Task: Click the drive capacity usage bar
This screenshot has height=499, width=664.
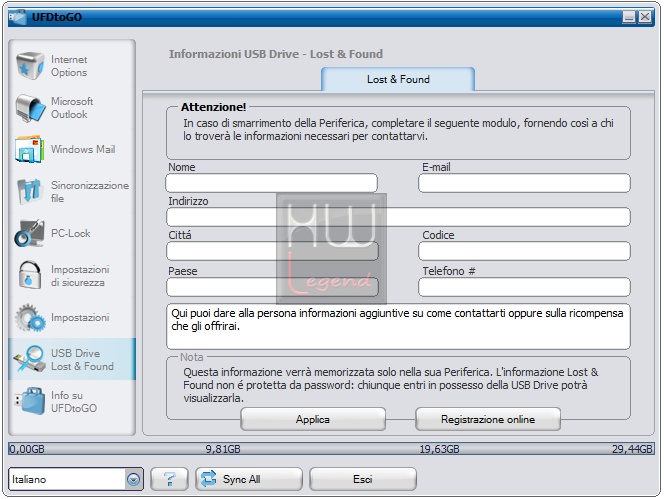Action: coord(331,449)
